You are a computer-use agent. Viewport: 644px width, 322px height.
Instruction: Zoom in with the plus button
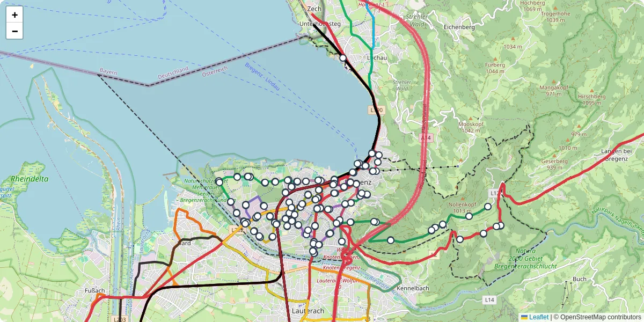pos(14,15)
